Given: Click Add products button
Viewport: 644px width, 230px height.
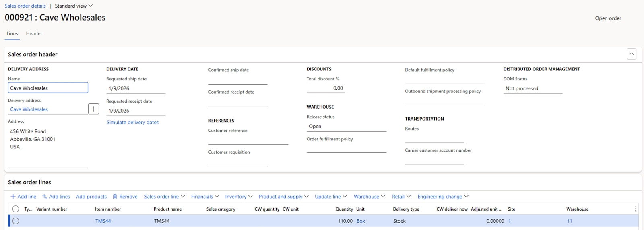Looking at the screenshot, I should pyautogui.click(x=91, y=197).
